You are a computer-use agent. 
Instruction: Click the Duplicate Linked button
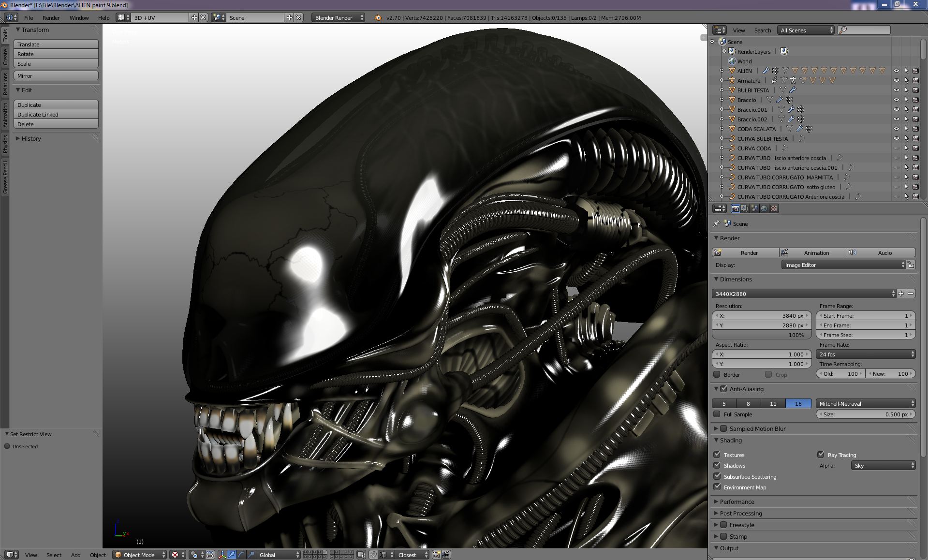coord(56,114)
